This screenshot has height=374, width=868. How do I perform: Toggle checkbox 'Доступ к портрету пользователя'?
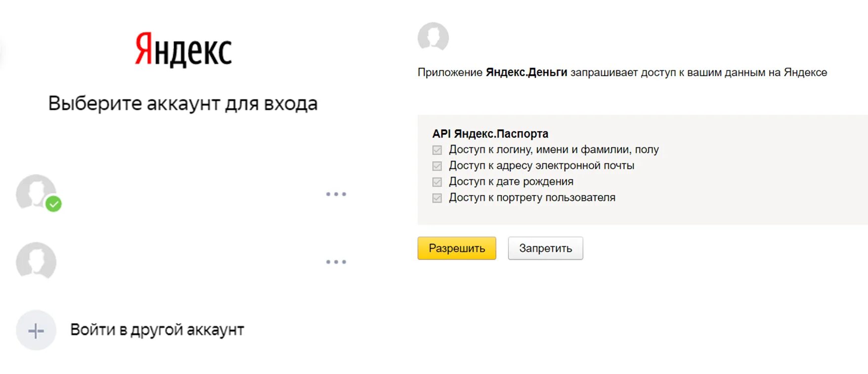pyautogui.click(x=437, y=198)
